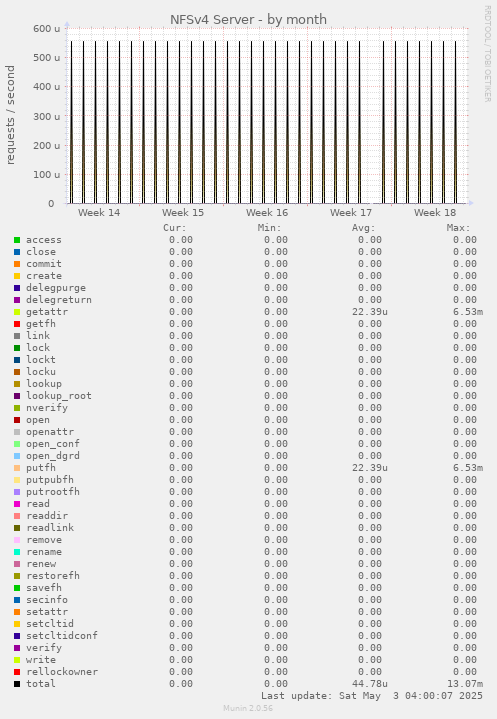Select the putrootfh legend label
Viewport: 497px width, 719px height.
point(53,492)
